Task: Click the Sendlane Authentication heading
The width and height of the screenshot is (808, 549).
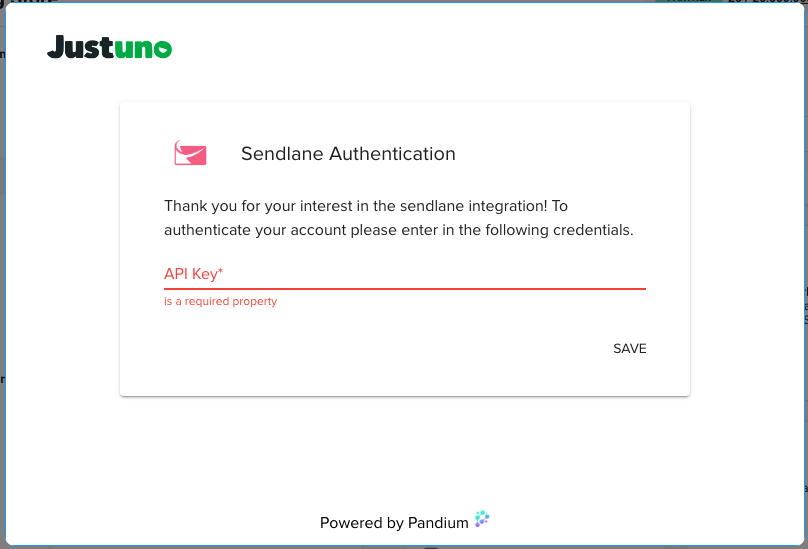Action: [x=348, y=154]
